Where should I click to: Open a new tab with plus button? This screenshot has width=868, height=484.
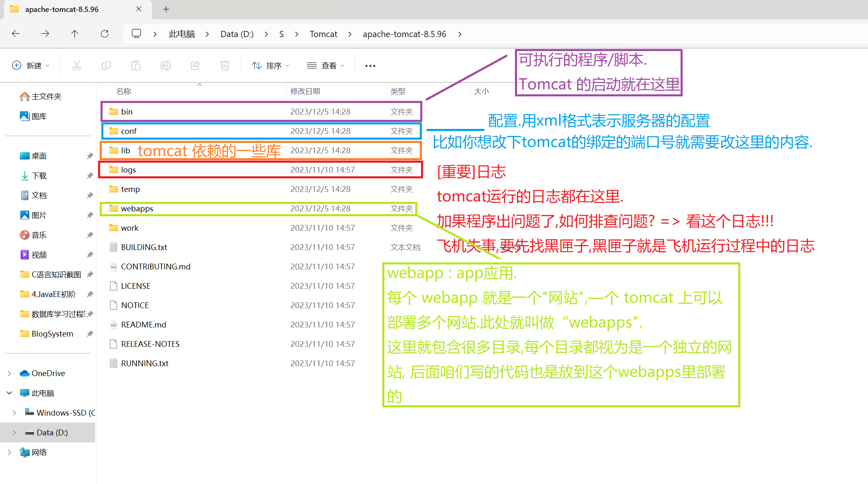pos(166,9)
